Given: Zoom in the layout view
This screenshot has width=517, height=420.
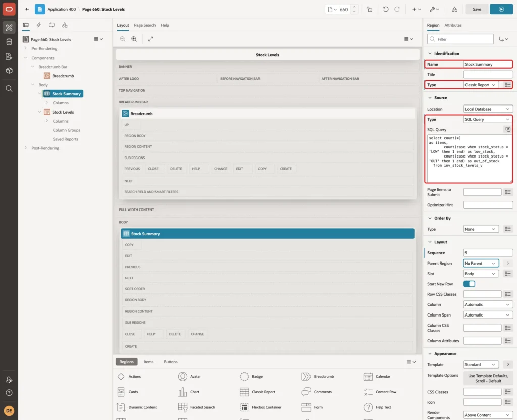Looking at the screenshot, I should [134, 39].
